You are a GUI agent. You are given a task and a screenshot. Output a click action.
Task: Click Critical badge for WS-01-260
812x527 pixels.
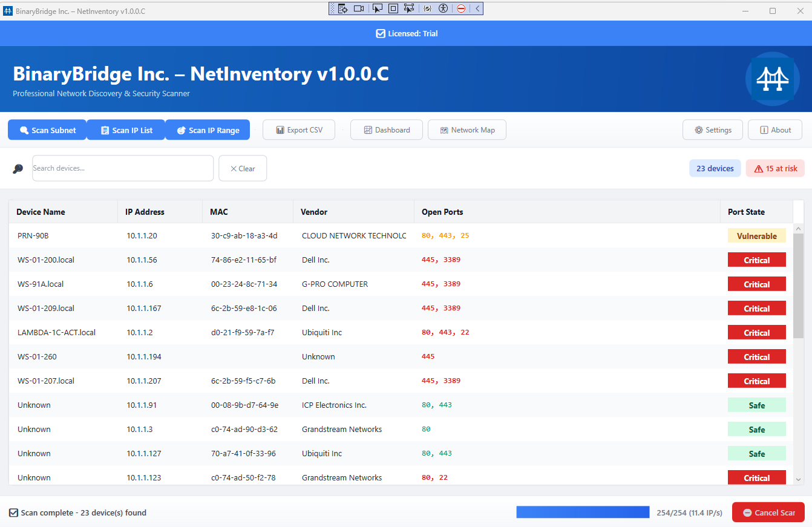tap(756, 357)
